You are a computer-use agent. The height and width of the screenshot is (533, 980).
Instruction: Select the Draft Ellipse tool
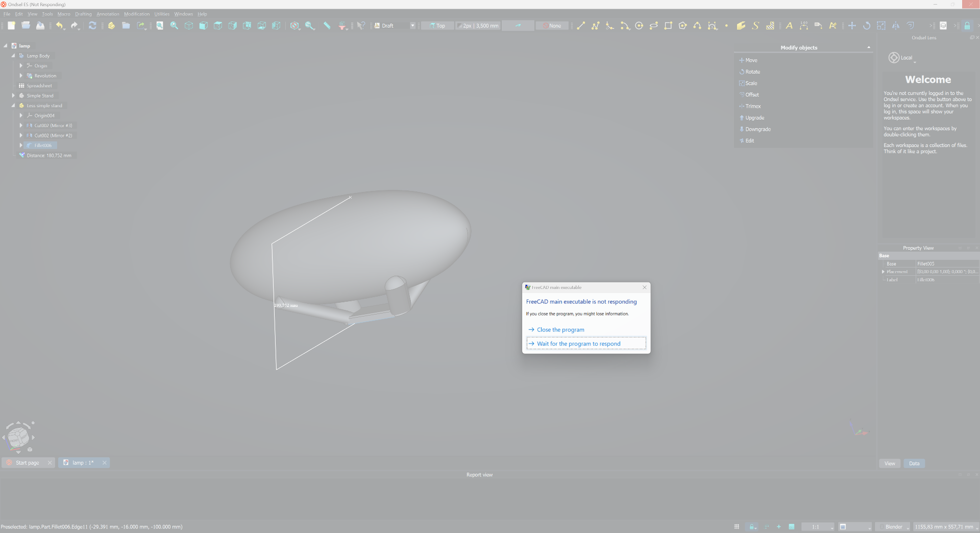click(x=653, y=26)
